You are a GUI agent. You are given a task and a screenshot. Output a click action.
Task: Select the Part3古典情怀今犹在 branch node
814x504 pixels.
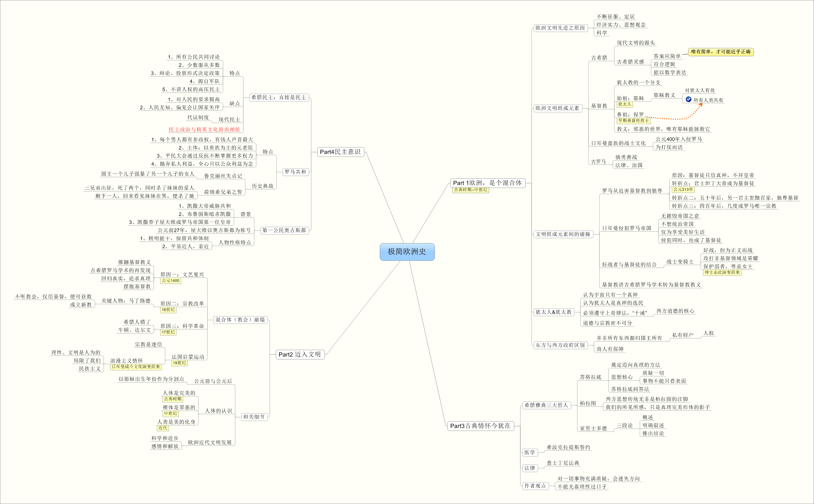(480, 426)
